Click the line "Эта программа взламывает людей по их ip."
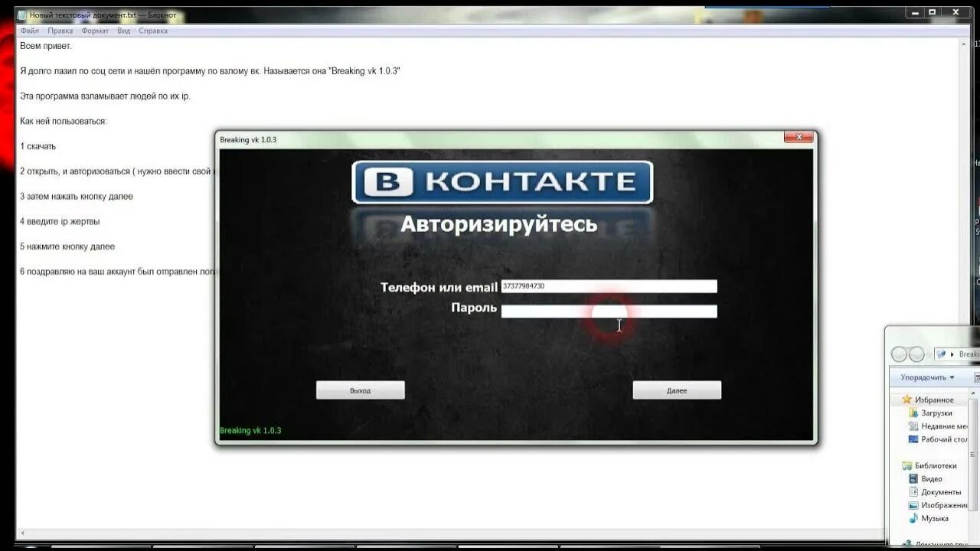Screen dimensions: 980x551 point(105,96)
